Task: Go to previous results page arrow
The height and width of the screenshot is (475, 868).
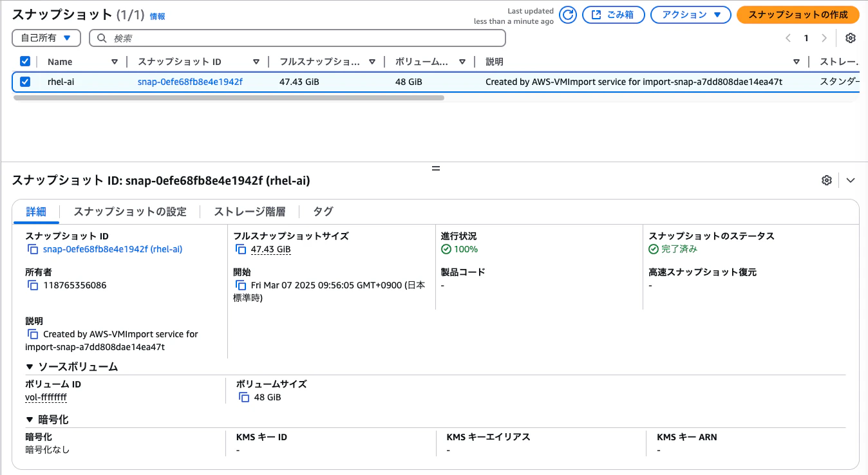Action: (788, 38)
